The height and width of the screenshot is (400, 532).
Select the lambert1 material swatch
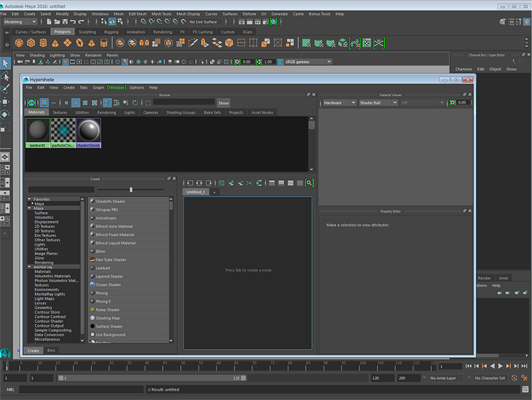point(37,133)
